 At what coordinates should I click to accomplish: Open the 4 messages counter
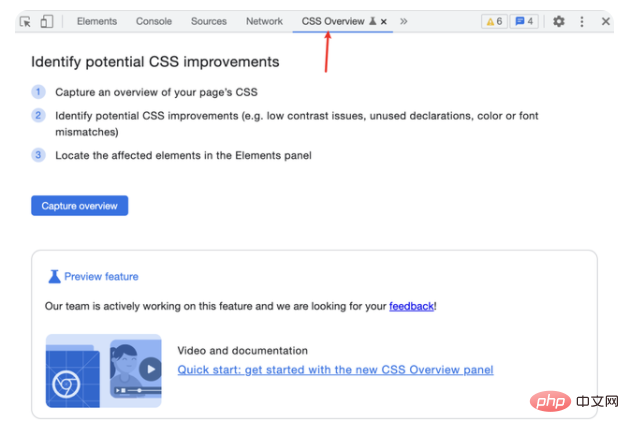point(524,21)
